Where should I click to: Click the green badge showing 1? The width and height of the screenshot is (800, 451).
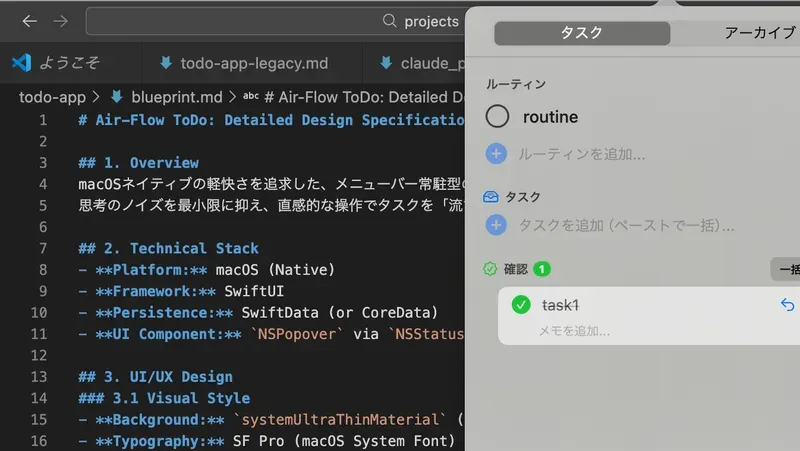(542, 269)
